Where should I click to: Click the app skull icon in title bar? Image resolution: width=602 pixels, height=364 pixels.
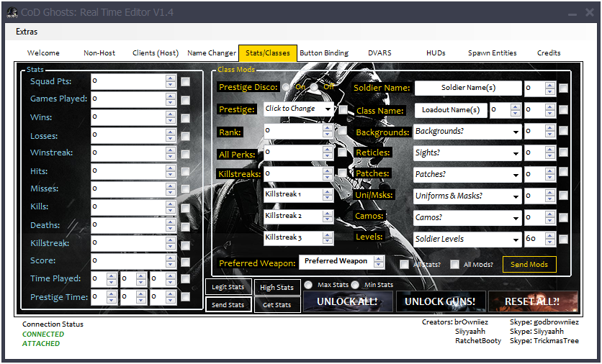point(12,12)
